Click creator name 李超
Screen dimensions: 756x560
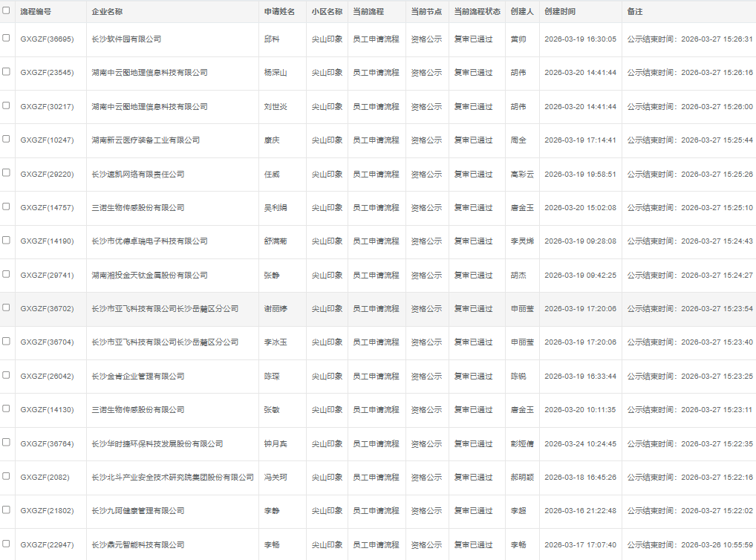coord(518,511)
